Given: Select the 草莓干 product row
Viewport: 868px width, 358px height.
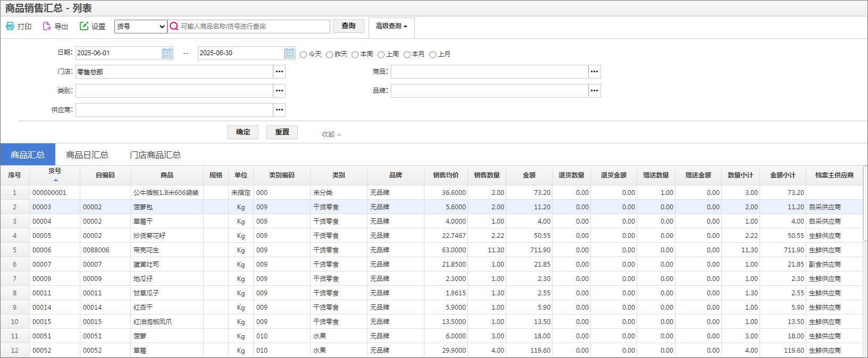Looking at the screenshot, I should 431,221.
